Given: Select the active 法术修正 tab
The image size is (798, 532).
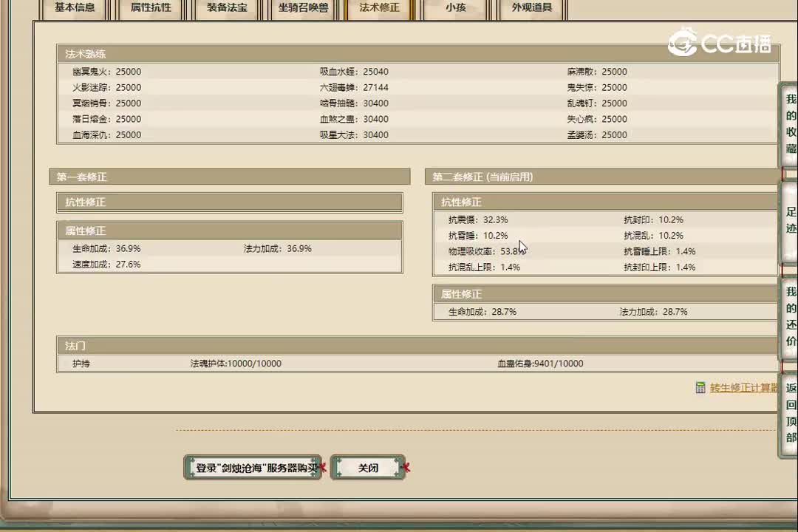Looking at the screenshot, I should pyautogui.click(x=379, y=8).
